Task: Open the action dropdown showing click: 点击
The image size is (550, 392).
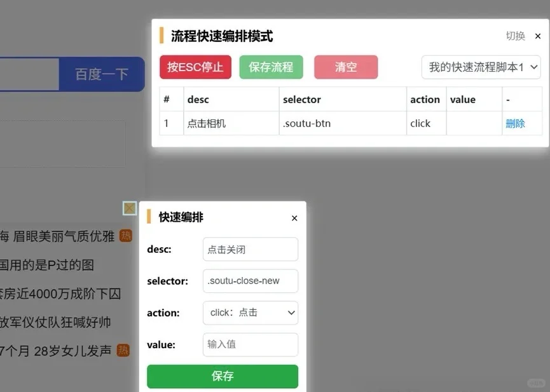Action: click(250, 313)
